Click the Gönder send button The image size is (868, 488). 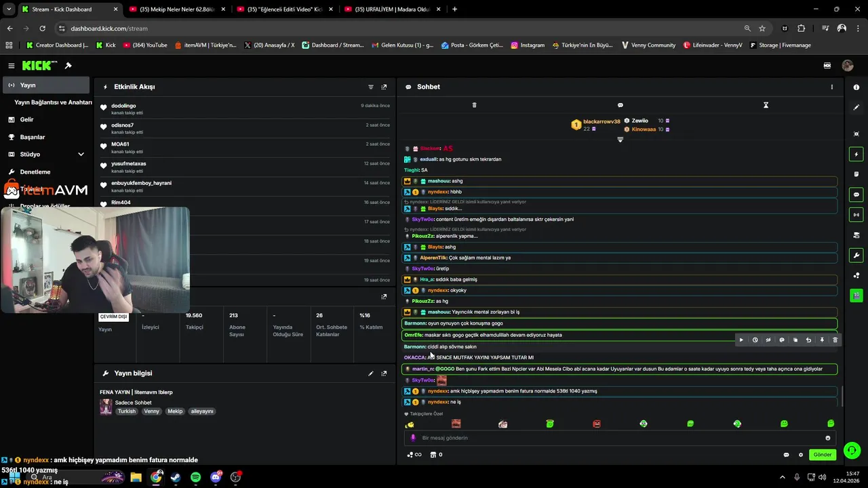click(822, 455)
